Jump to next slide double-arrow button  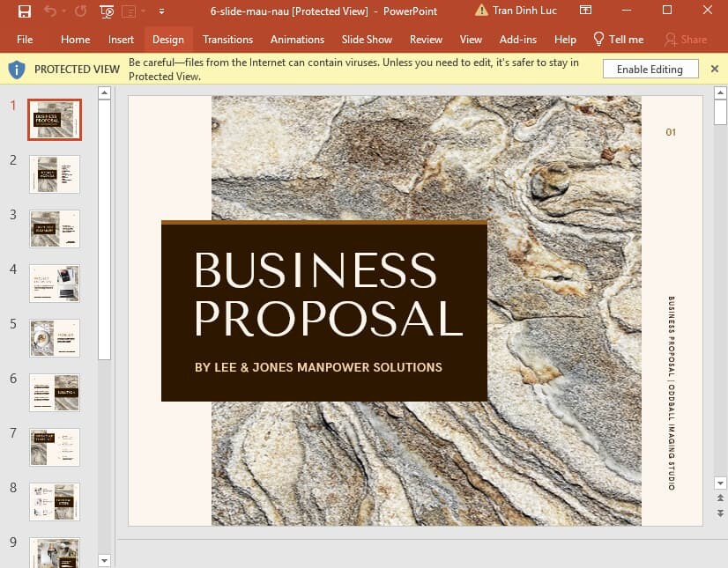[720, 513]
